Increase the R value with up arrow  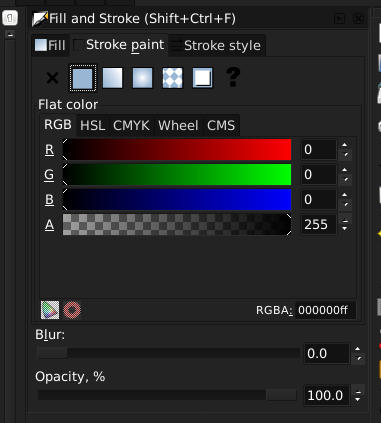[345, 145]
